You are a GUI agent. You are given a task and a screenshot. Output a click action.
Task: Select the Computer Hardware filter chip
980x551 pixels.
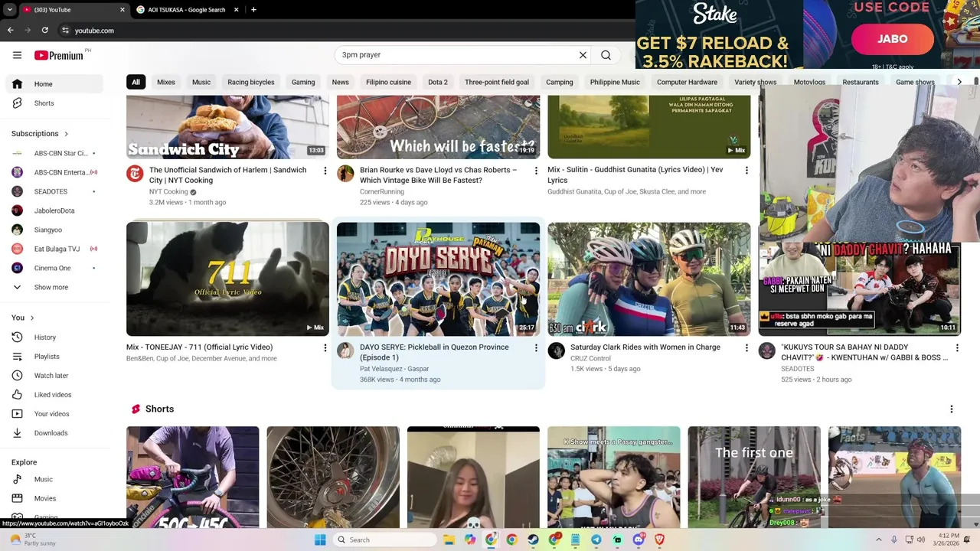coord(687,82)
